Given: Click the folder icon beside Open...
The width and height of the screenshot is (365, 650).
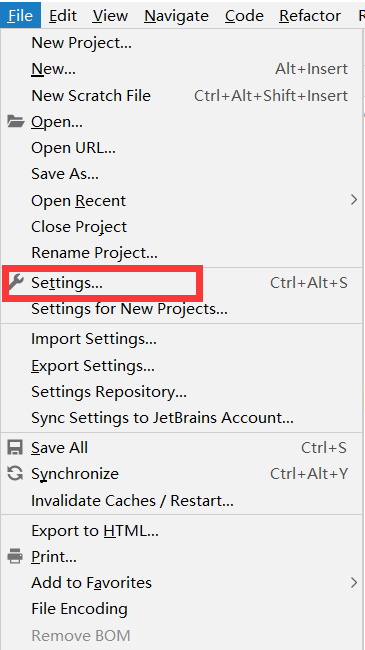Looking at the screenshot, I should pos(16,122).
